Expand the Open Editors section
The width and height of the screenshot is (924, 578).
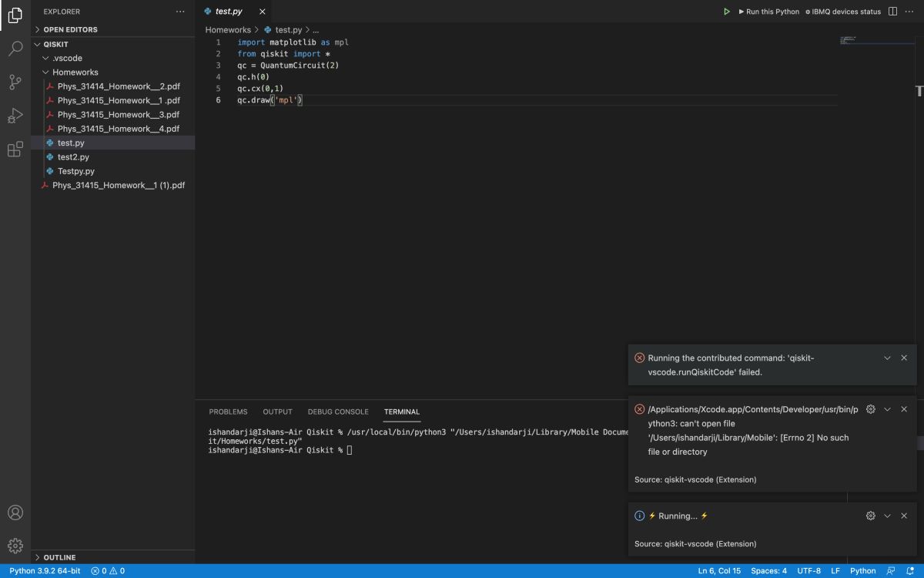click(112, 29)
